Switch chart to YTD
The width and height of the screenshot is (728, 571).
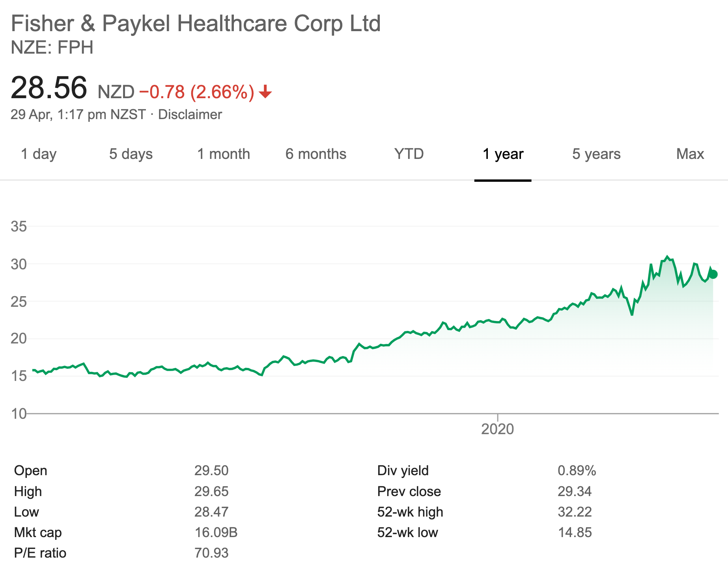pos(409,154)
